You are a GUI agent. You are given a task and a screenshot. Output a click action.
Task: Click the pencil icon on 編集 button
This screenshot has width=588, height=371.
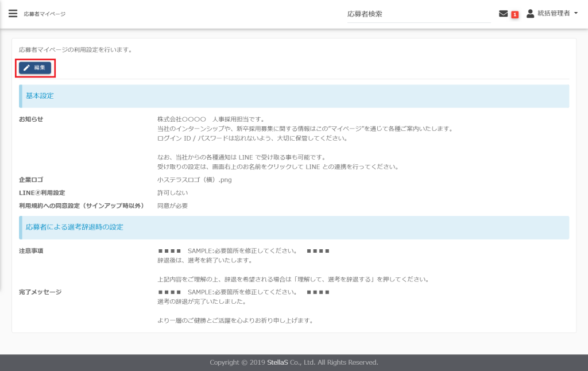click(x=26, y=68)
